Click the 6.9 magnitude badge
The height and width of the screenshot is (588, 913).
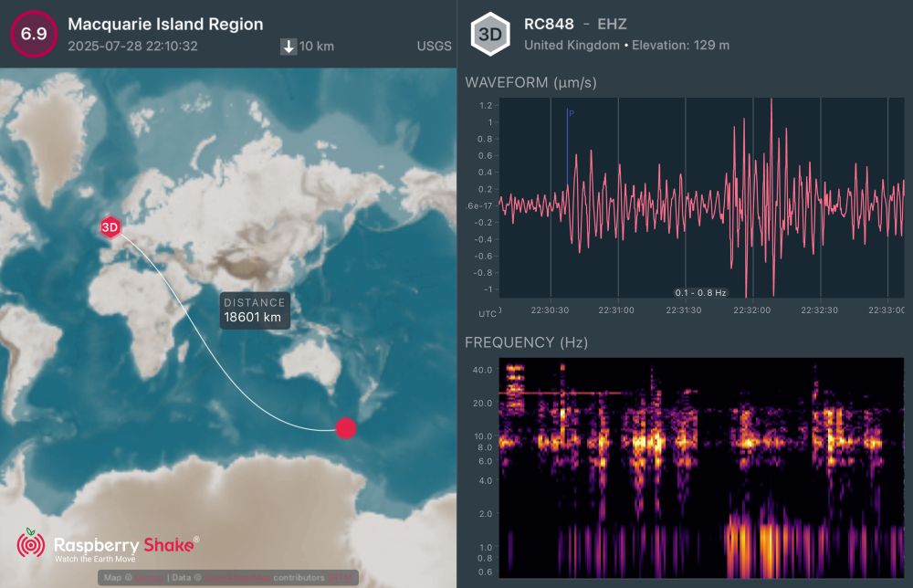point(34,34)
